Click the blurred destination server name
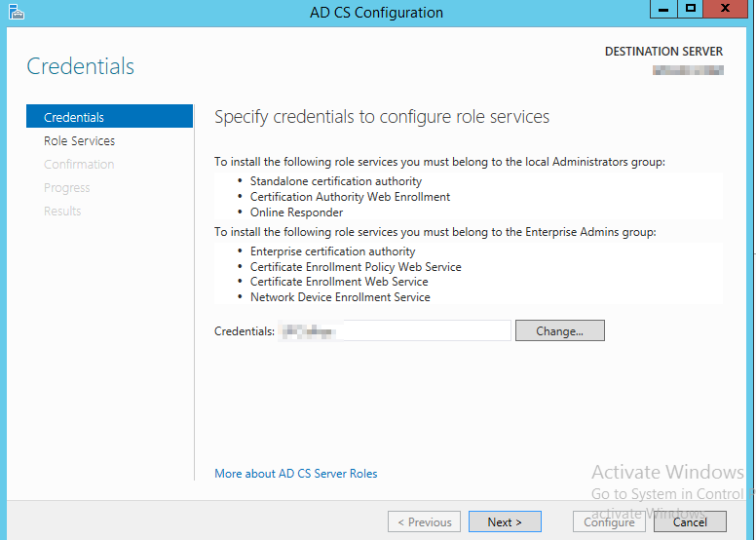Viewport: 756px width, 540px height. [688, 70]
